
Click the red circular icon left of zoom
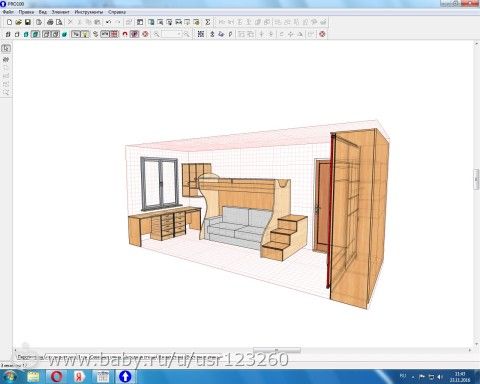pyautogui.click(x=145, y=34)
